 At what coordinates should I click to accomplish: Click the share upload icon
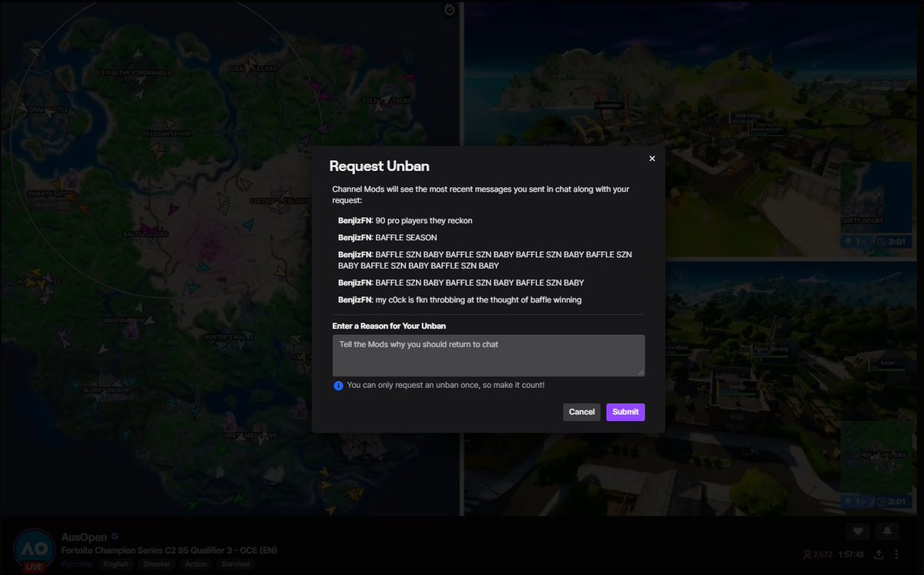877,555
